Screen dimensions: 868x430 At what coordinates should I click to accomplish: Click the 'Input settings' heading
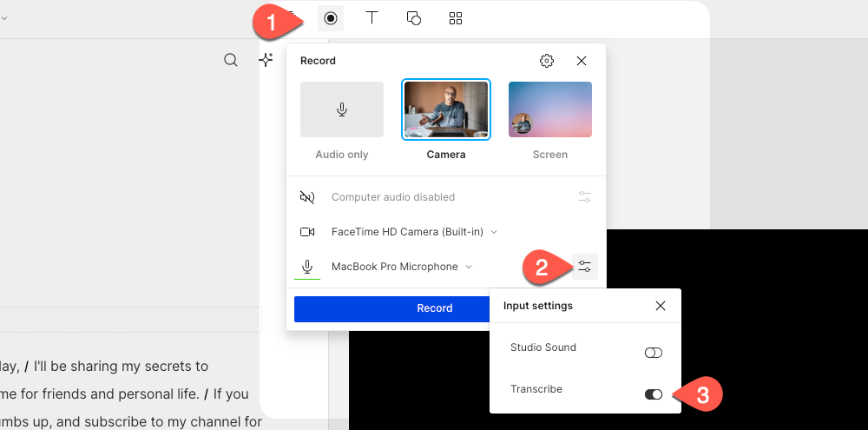coord(538,306)
